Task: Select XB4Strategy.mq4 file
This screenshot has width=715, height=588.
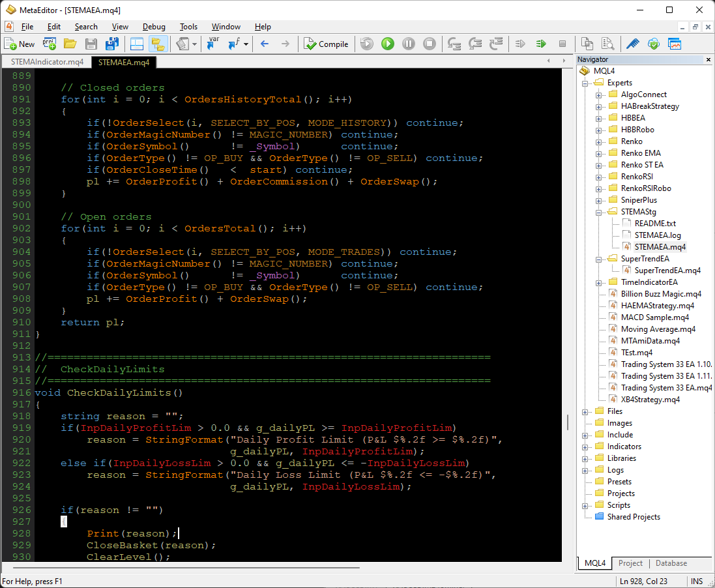Action: (x=650, y=400)
